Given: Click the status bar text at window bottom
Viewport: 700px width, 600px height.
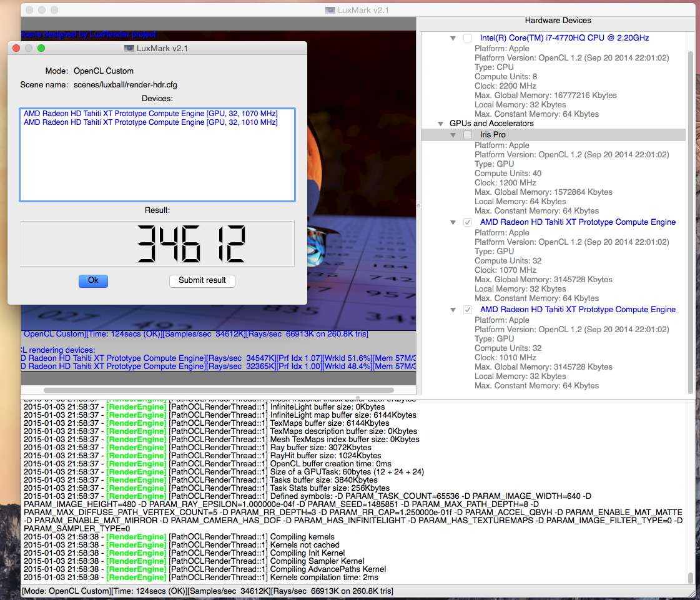Looking at the screenshot, I should coord(207,591).
